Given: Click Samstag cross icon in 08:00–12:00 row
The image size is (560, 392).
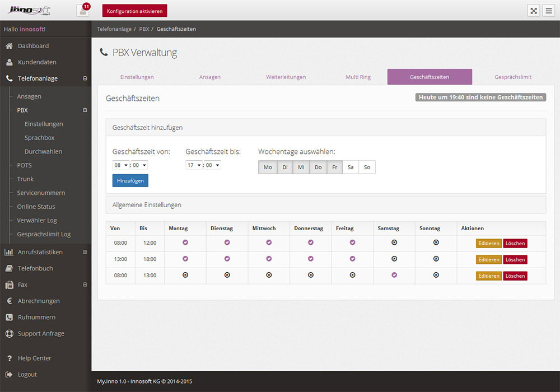Looking at the screenshot, I should (x=394, y=242).
